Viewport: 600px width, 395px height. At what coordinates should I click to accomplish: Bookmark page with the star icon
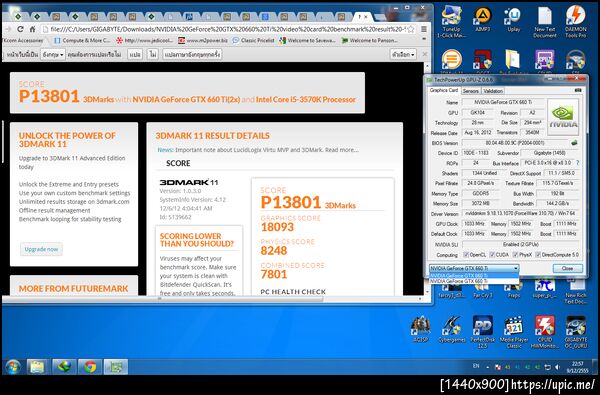click(411, 29)
